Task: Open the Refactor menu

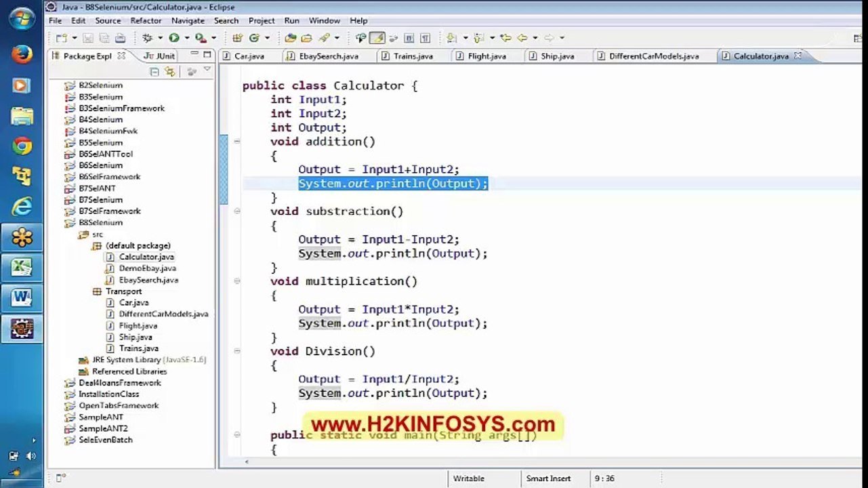Action: coord(146,21)
